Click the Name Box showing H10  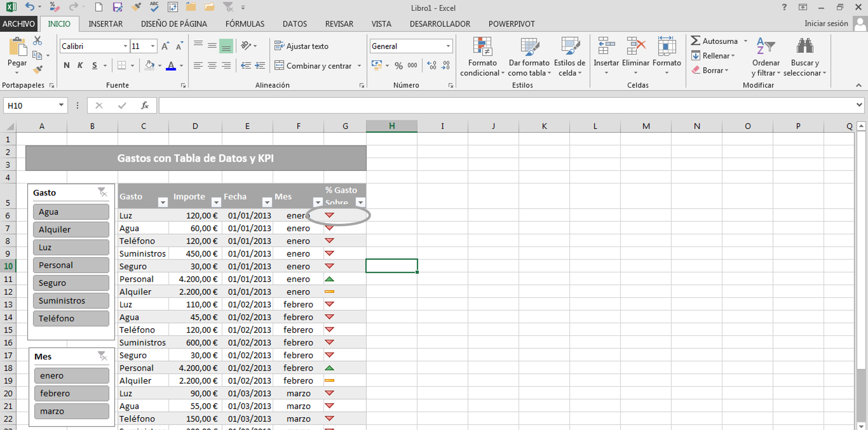pyautogui.click(x=31, y=105)
